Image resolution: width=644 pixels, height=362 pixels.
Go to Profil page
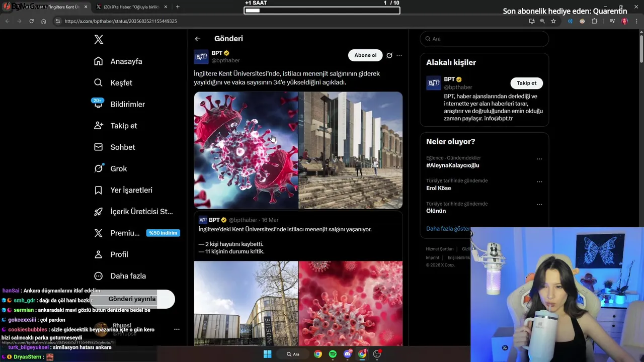[111, 254]
